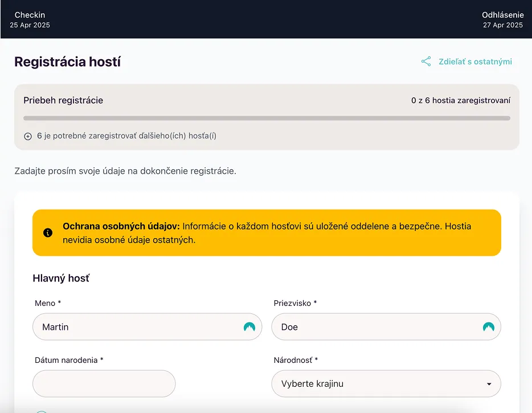Click the Zadajte prosím svoje údaje instruction

tap(125, 171)
